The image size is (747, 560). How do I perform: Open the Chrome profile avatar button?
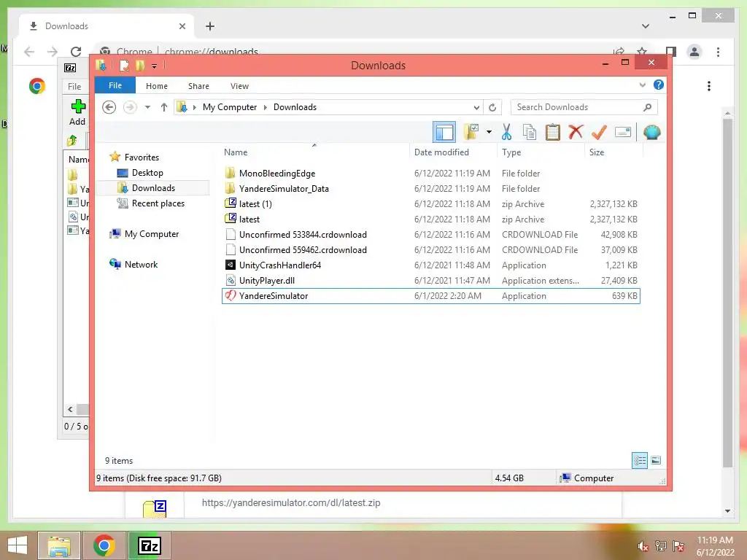click(x=694, y=52)
